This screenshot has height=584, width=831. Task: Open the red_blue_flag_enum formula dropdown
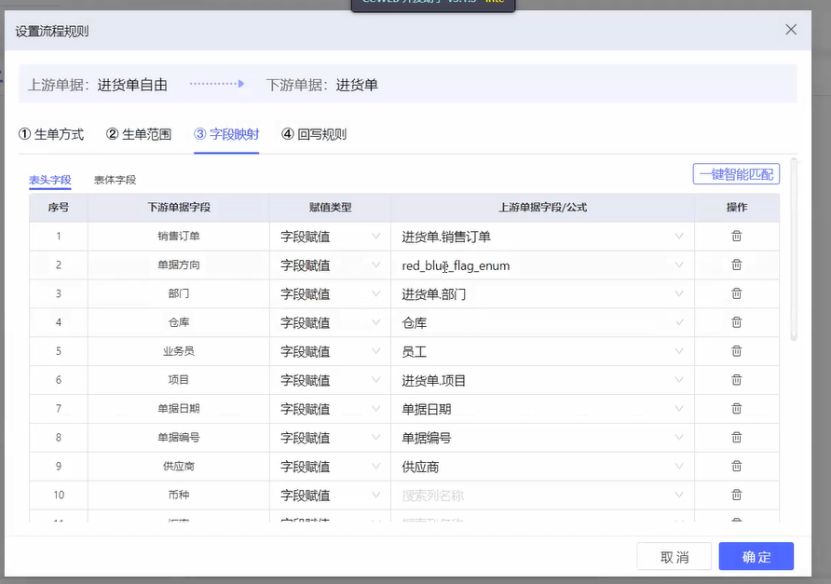pyautogui.click(x=542, y=266)
